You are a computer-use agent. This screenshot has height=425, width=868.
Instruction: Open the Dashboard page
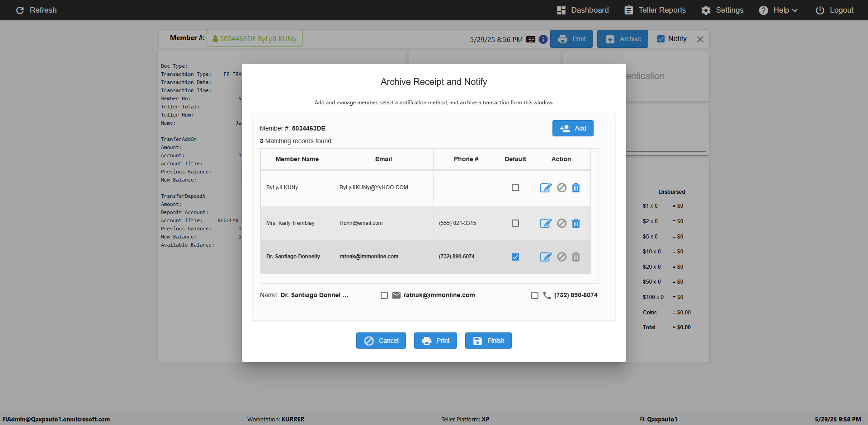coord(583,10)
